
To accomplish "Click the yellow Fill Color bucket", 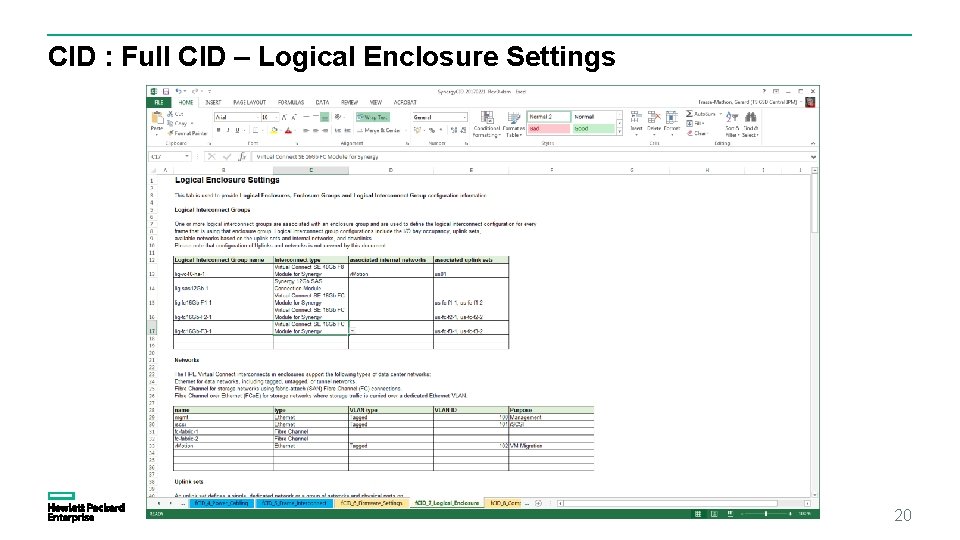I will pos(274,130).
